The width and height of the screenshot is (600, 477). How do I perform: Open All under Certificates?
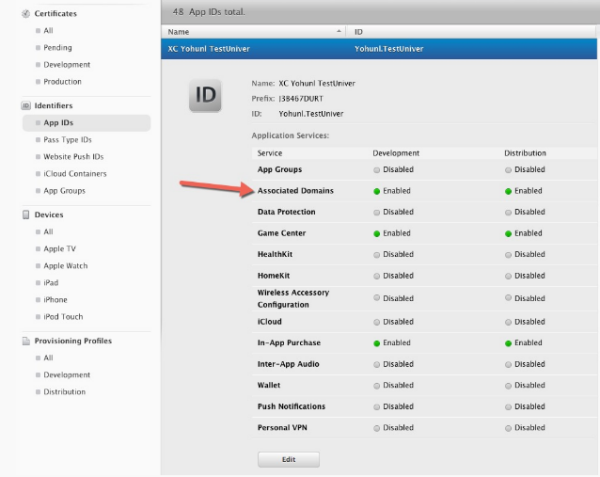pyautogui.click(x=48, y=31)
